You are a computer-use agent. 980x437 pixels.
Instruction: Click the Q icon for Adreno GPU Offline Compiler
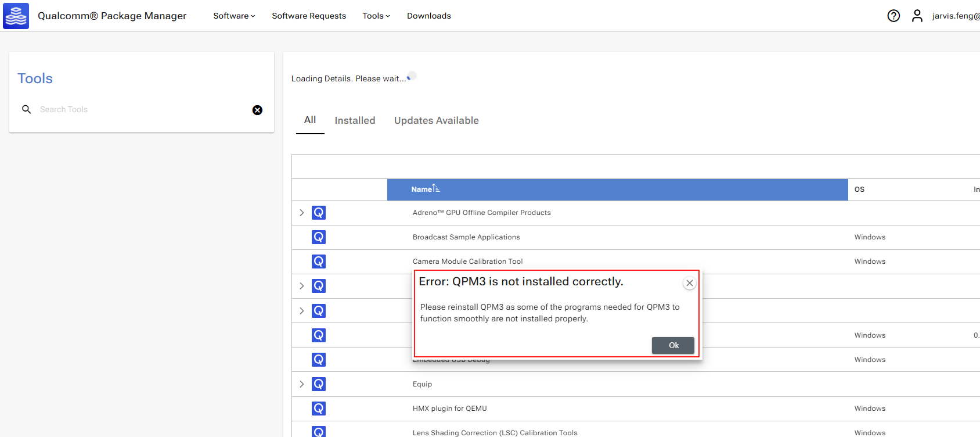(x=319, y=213)
